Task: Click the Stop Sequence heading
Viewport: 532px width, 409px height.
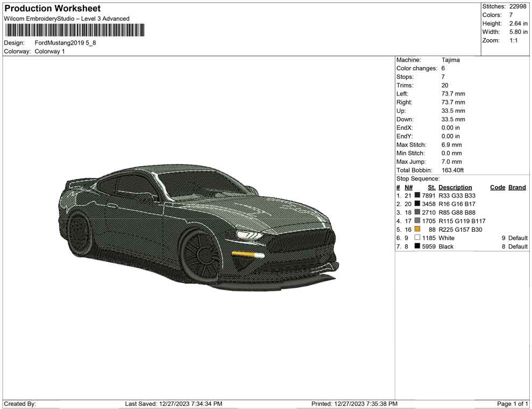Action: click(x=418, y=179)
